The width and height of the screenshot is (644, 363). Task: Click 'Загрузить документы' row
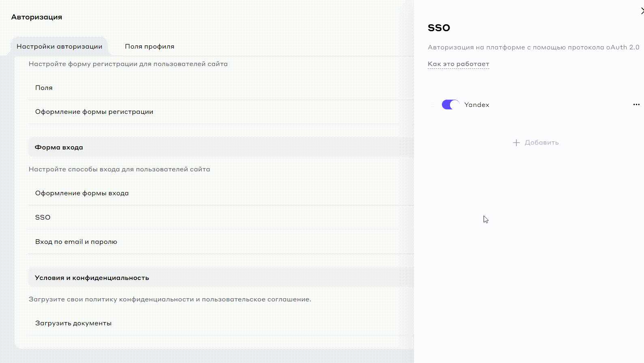[x=73, y=323]
